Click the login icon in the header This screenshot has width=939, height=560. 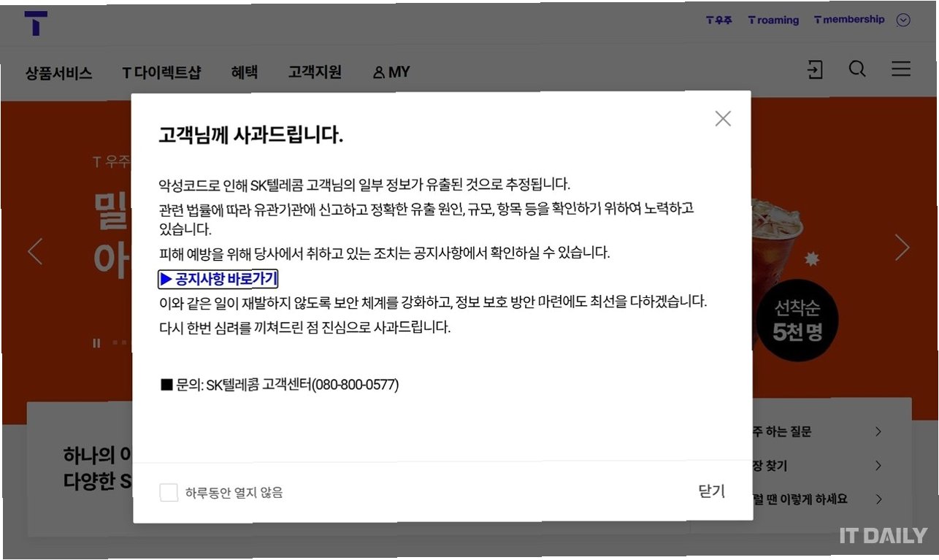(x=814, y=69)
